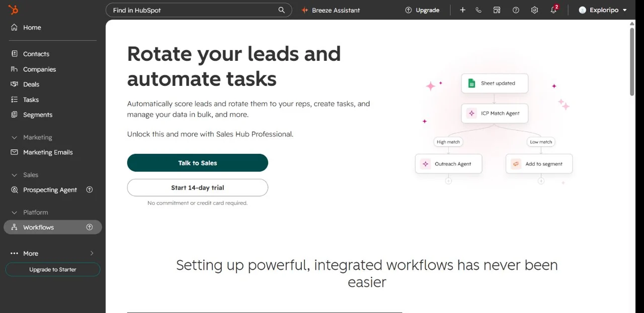Open Contacts via its sidebar icon
This screenshot has width=644, height=313.
point(14,54)
